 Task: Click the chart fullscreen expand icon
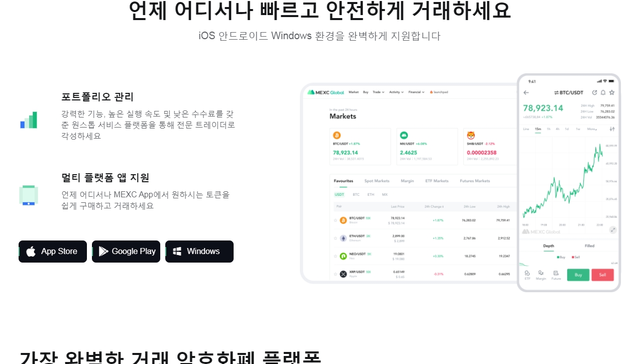(613, 230)
